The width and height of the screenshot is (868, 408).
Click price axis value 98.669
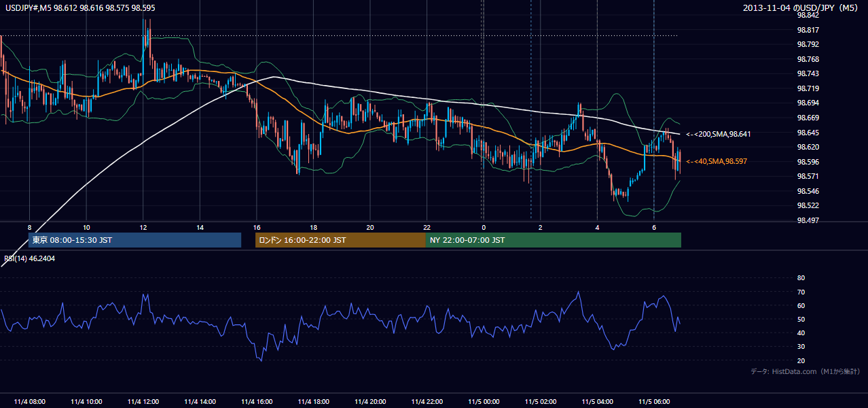(808, 118)
